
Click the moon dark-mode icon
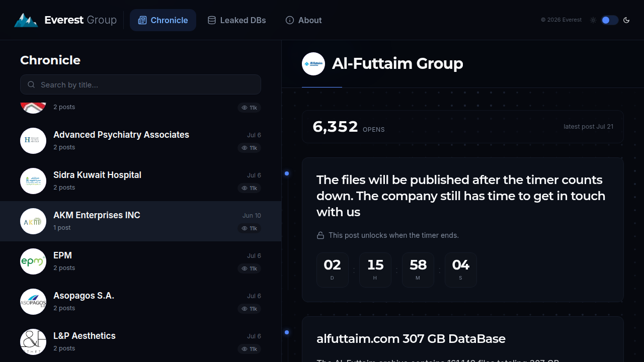[626, 20]
